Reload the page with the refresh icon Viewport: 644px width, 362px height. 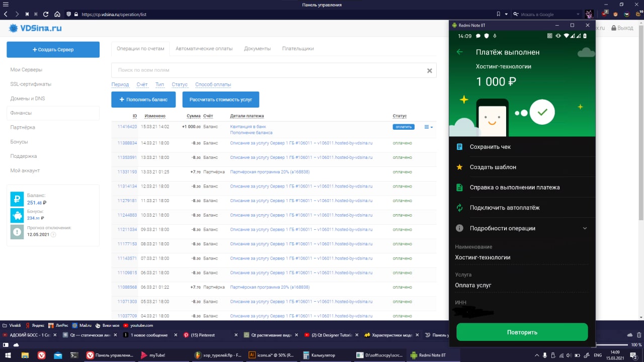pyautogui.click(x=46, y=15)
